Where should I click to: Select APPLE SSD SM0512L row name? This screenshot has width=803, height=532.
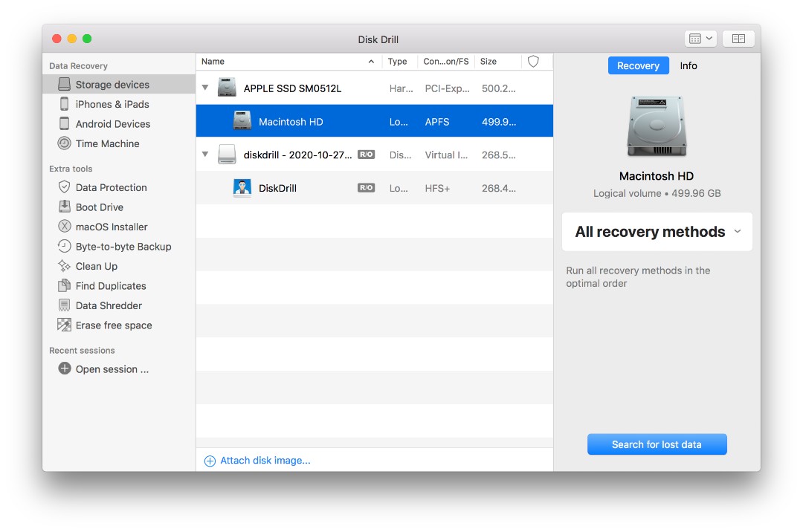(292, 88)
